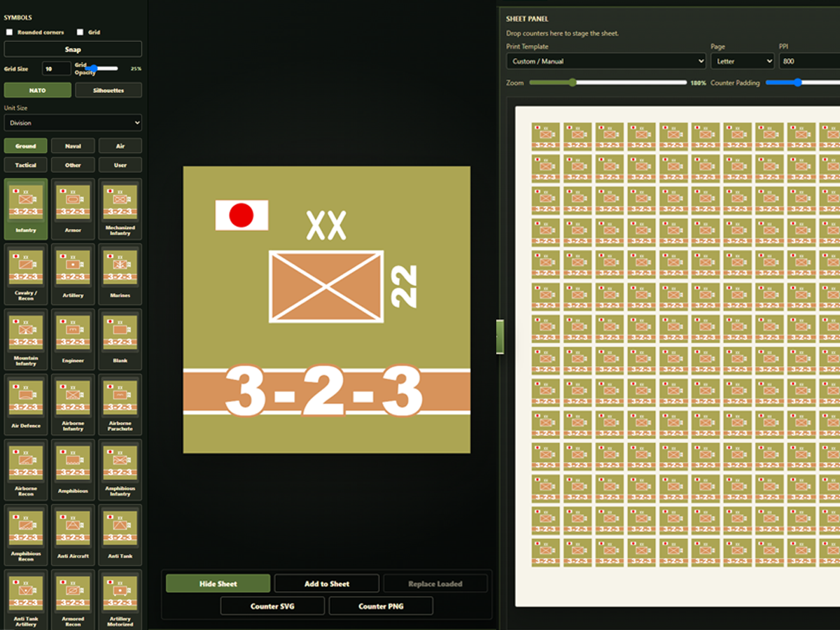This screenshot has height=630, width=840.
Task: Adjust the sheet Zoom slider
Action: point(608,83)
